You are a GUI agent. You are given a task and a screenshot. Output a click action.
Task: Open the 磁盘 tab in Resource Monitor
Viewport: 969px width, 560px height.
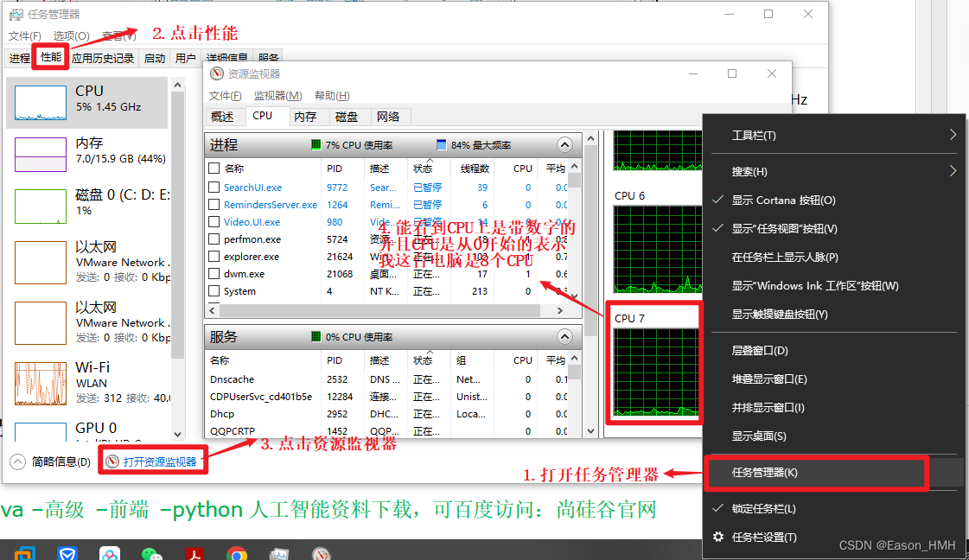[x=346, y=117]
